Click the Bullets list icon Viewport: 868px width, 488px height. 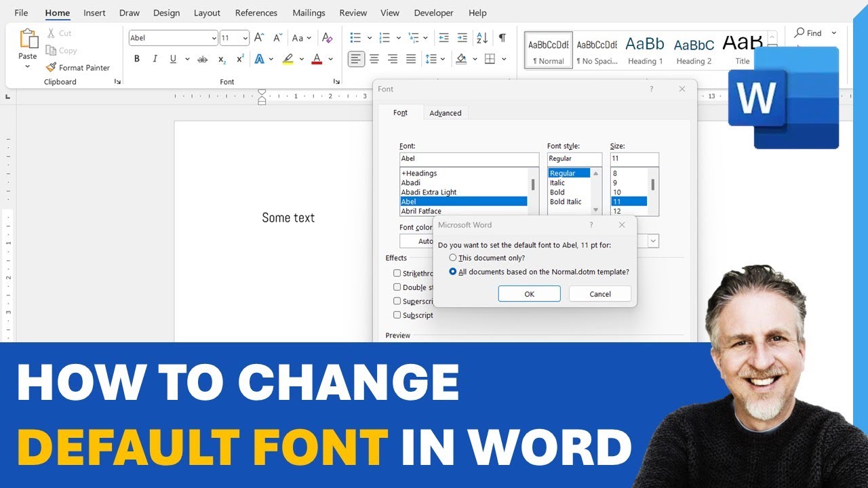pyautogui.click(x=355, y=38)
